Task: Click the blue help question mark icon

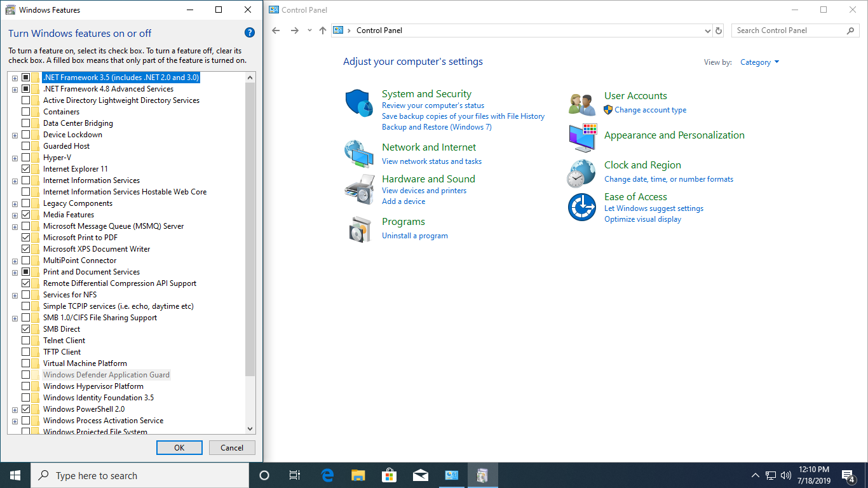Action: [250, 33]
